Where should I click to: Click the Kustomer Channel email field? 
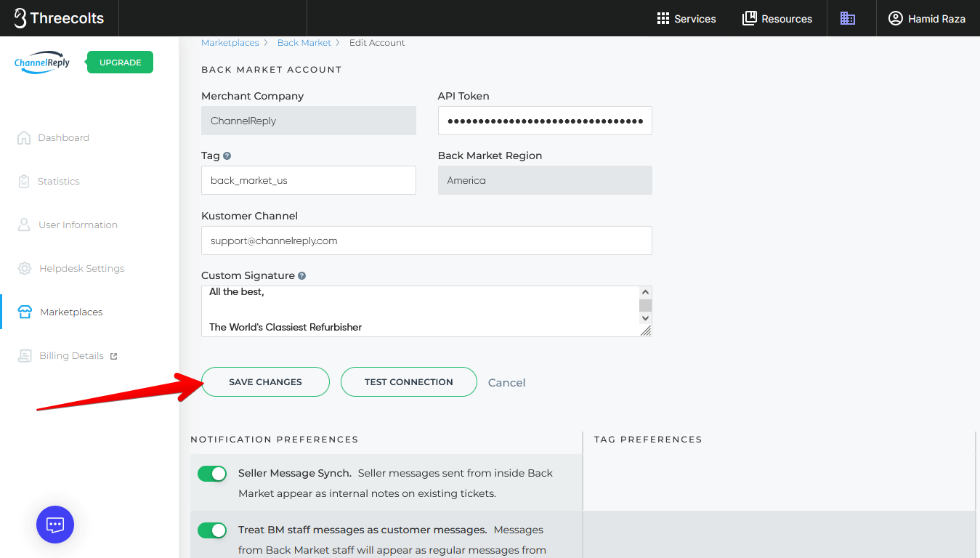tap(426, 240)
